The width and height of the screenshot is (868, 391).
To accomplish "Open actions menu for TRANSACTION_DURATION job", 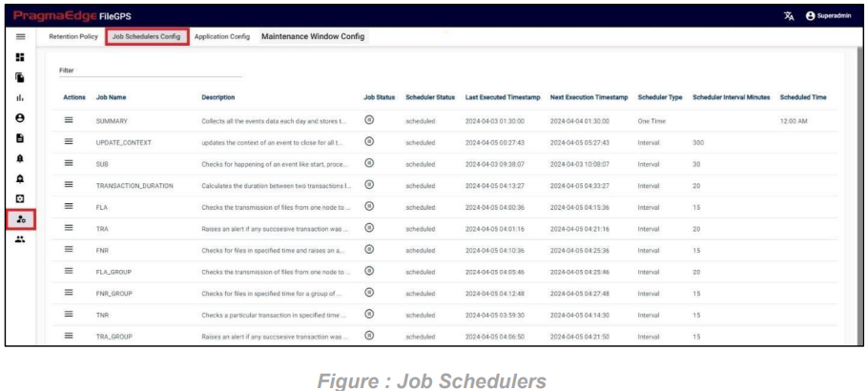I will click(x=70, y=184).
